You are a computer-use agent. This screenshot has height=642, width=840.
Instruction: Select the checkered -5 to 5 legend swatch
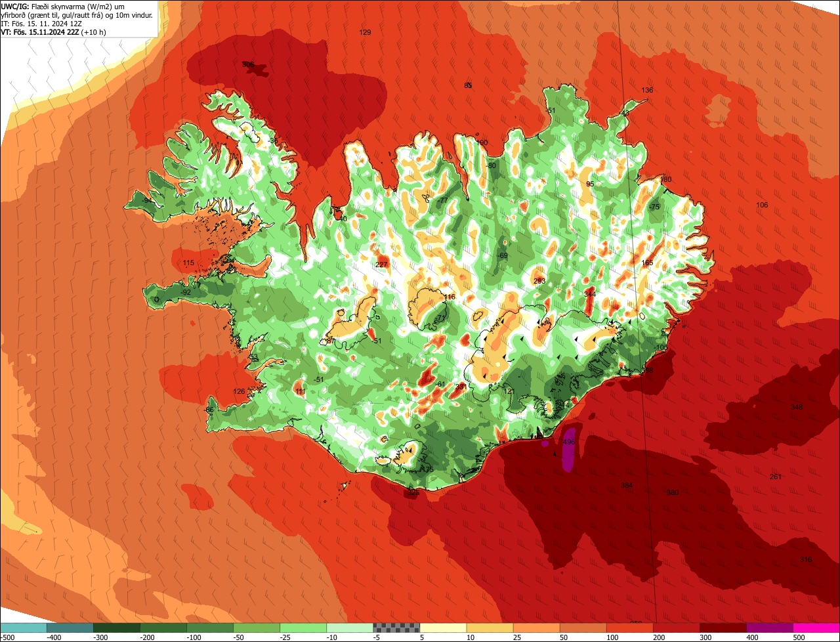[x=396, y=628]
